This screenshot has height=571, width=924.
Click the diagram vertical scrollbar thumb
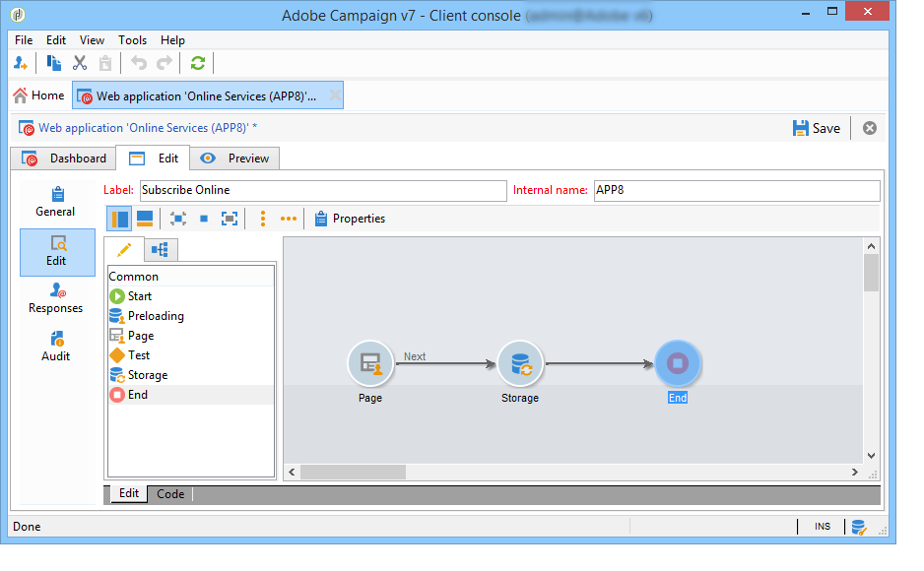point(871,273)
